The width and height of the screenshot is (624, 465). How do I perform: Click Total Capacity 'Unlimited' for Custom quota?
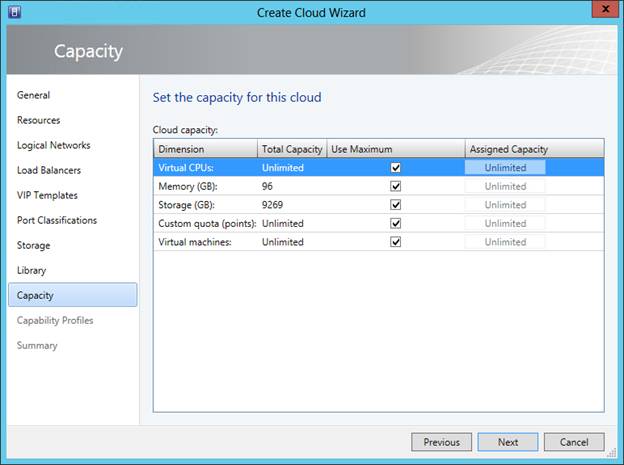[x=283, y=223]
